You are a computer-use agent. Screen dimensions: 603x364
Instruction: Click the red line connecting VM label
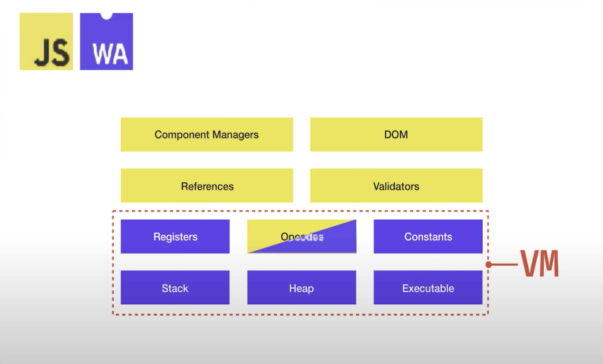click(x=504, y=265)
